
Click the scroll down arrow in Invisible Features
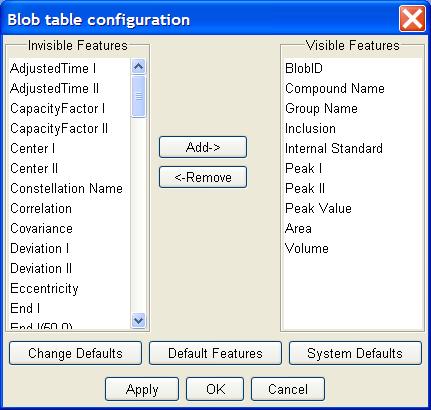point(138,321)
